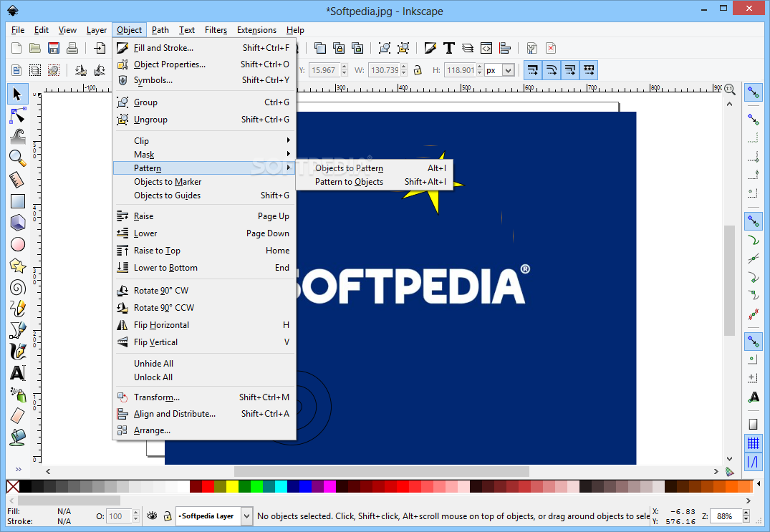Toggle layer visibility eye icon

(153, 516)
